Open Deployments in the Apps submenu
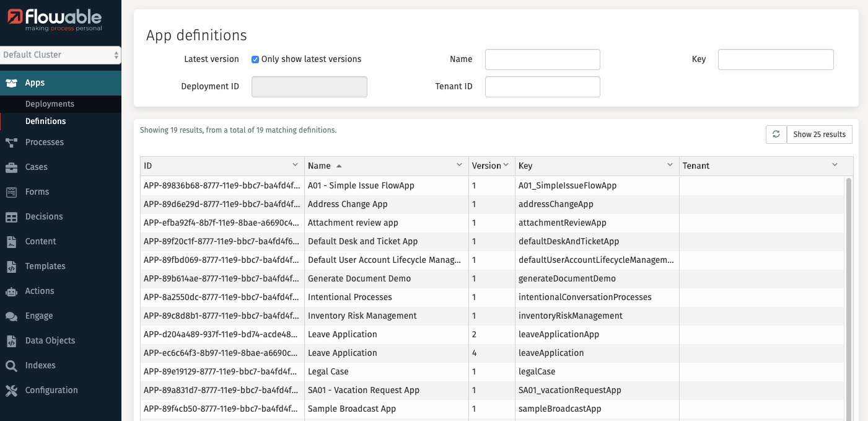Screen dimensions: 868x421 point(50,104)
